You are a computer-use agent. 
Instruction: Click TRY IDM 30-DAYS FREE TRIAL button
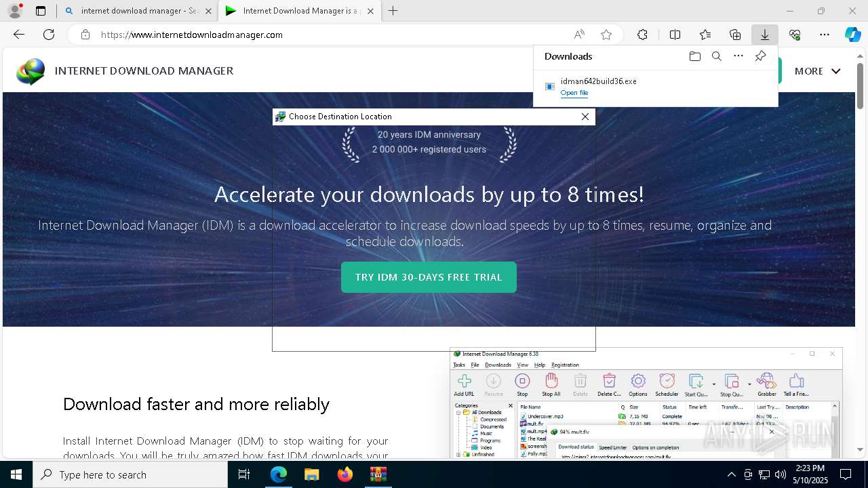tap(429, 277)
